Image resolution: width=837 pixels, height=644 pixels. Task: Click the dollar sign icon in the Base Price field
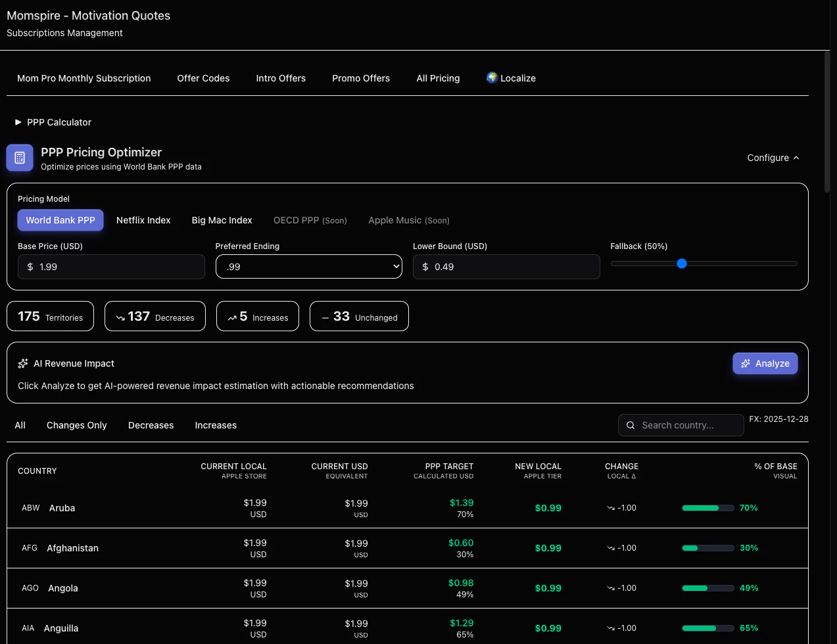[30, 267]
